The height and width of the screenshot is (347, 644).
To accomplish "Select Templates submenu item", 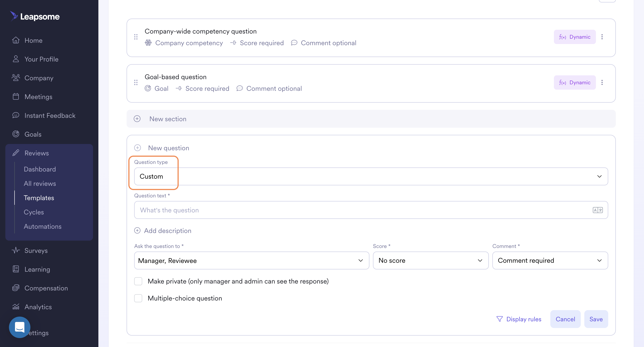I will [39, 198].
